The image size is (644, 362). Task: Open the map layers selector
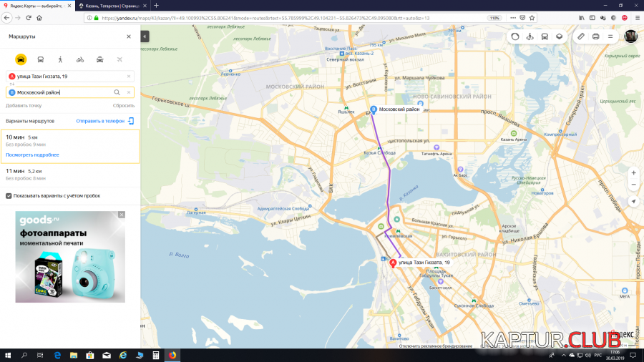click(x=560, y=36)
